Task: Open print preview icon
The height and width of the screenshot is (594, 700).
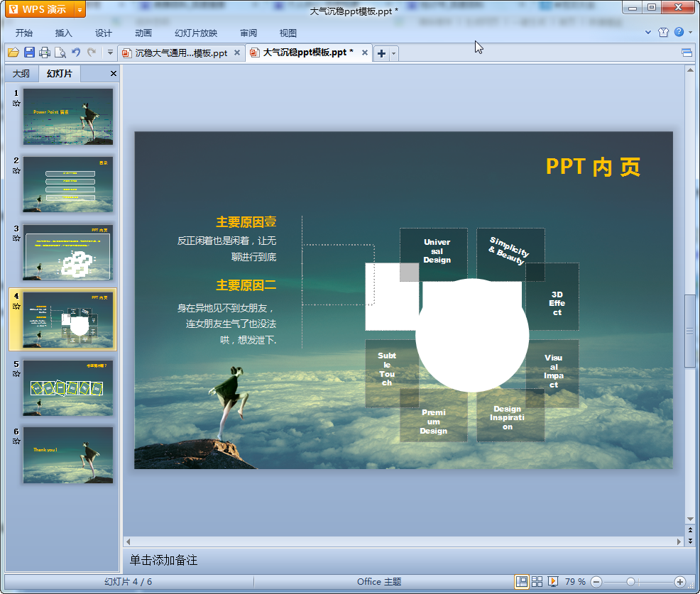Action: coord(60,53)
